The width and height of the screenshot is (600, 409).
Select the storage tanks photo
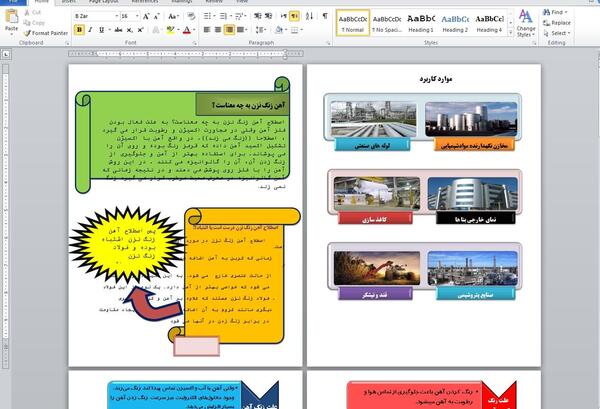coord(471,119)
